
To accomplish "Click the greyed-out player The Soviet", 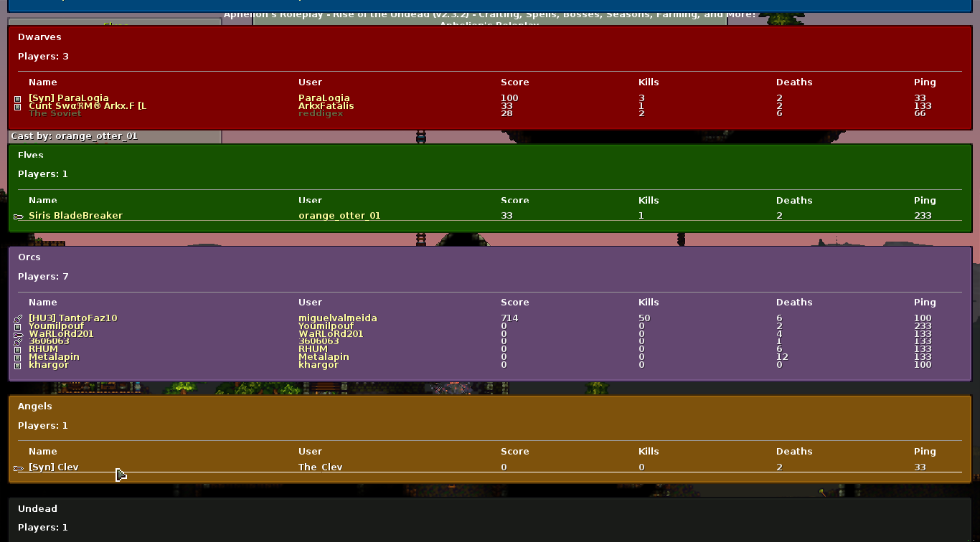I will (x=55, y=114).
